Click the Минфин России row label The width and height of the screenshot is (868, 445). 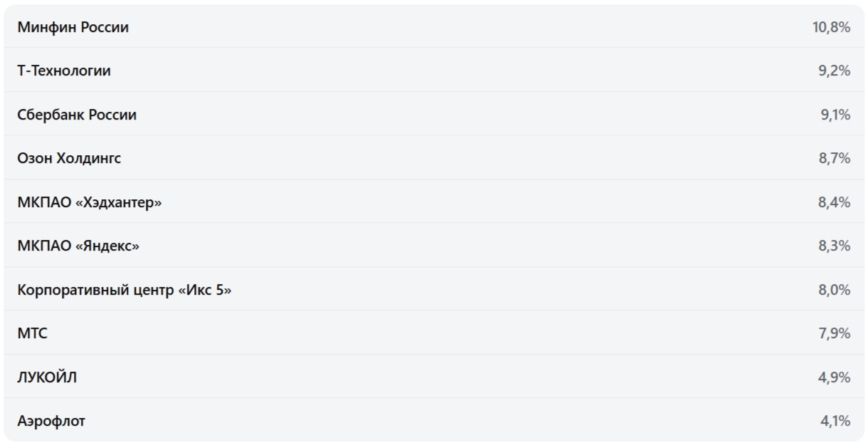click(x=73, y=28)
